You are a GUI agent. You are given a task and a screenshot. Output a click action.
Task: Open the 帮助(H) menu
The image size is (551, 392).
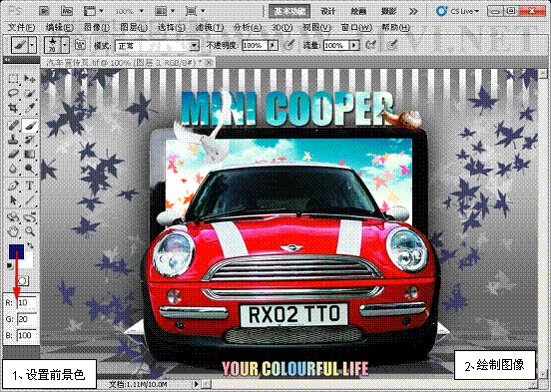coord(395,27)
